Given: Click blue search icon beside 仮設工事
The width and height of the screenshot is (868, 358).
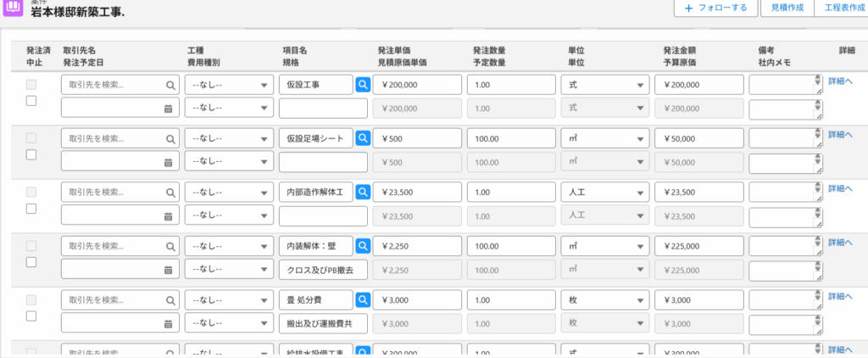Looking at the screenshot, I should (363, 85).
